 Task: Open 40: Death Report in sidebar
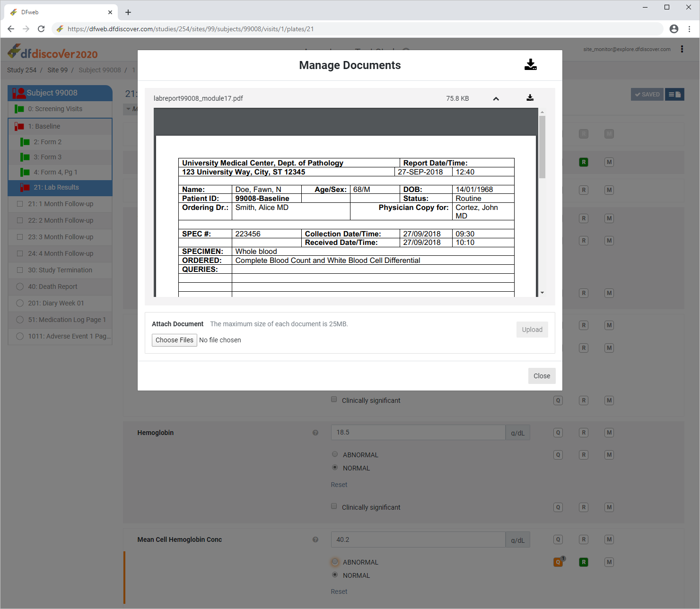(52, 287)
